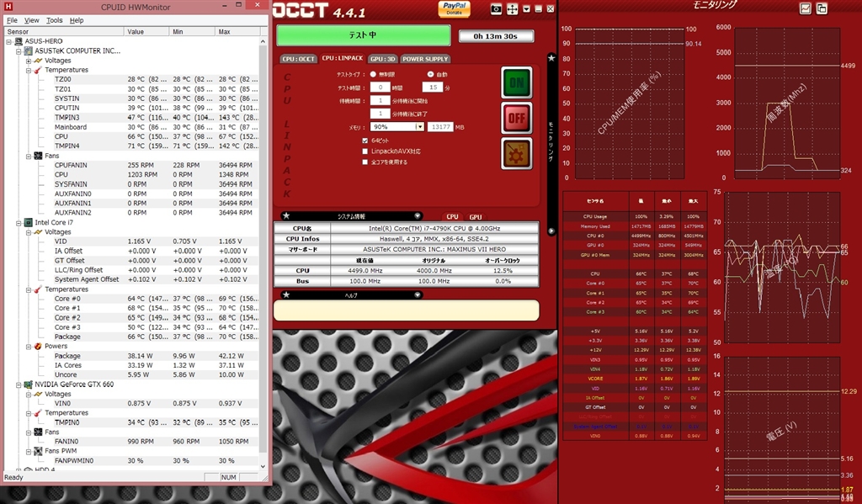The image size is (862, 504).
Task: Click the star icon atop the monitoring sidebar
Action: coord(551,58)
